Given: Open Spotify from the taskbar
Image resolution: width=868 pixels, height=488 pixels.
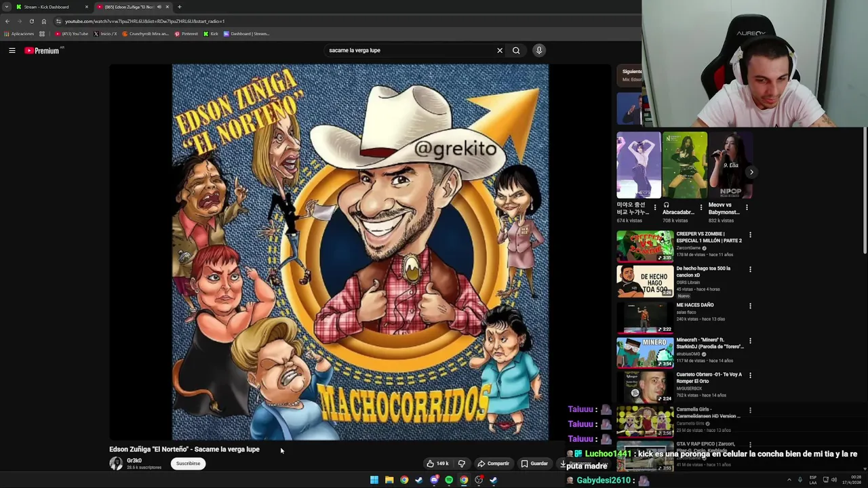Looking at the screenshot, I should point(449,480).
